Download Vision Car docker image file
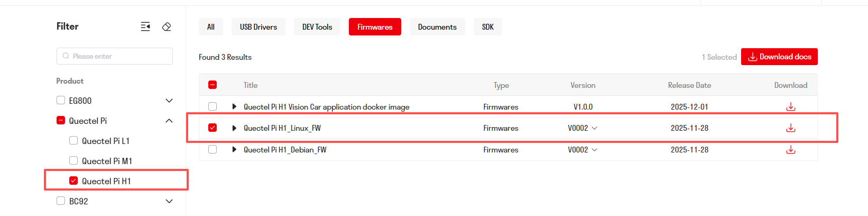Screen dimensions: 868x216 [x=790, y=107]
